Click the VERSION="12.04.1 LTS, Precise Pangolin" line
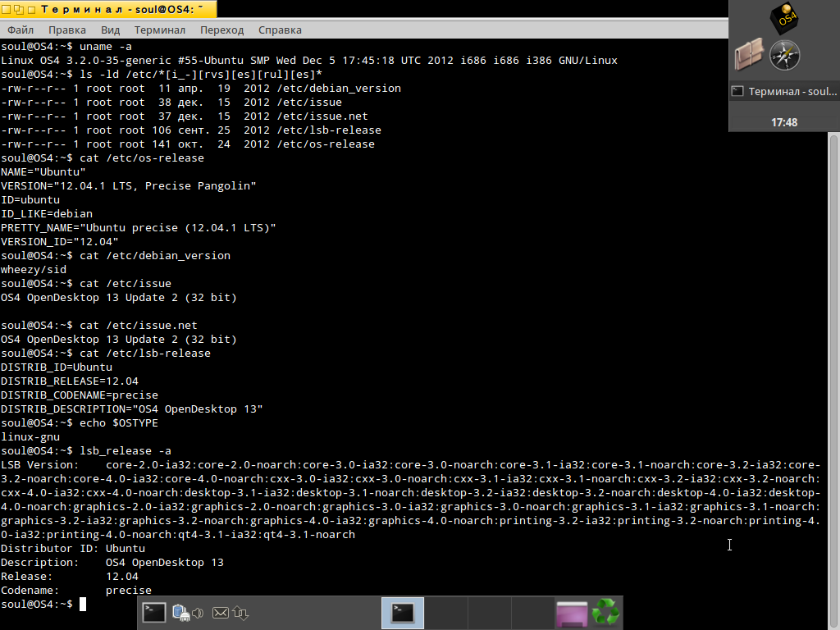This screenshot has width=840, height=630. 129,186
